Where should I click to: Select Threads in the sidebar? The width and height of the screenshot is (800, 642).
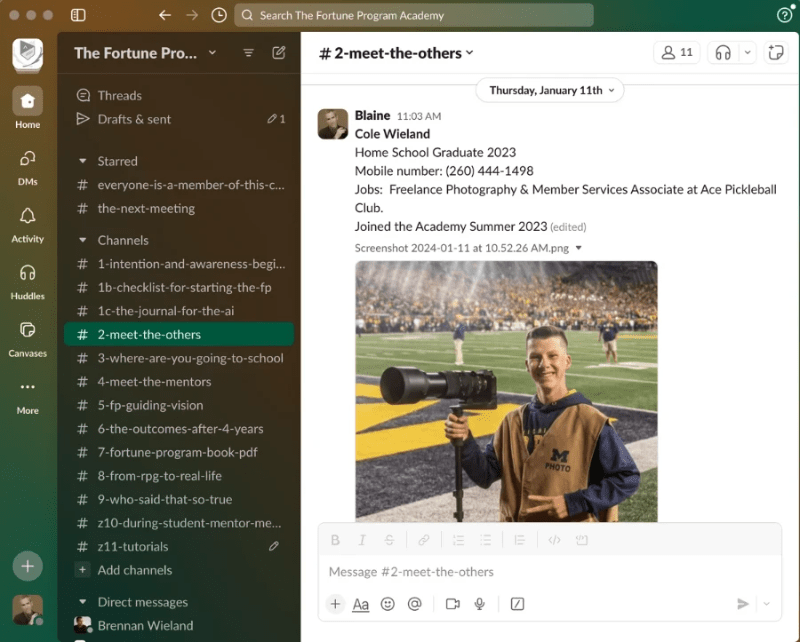119,96
